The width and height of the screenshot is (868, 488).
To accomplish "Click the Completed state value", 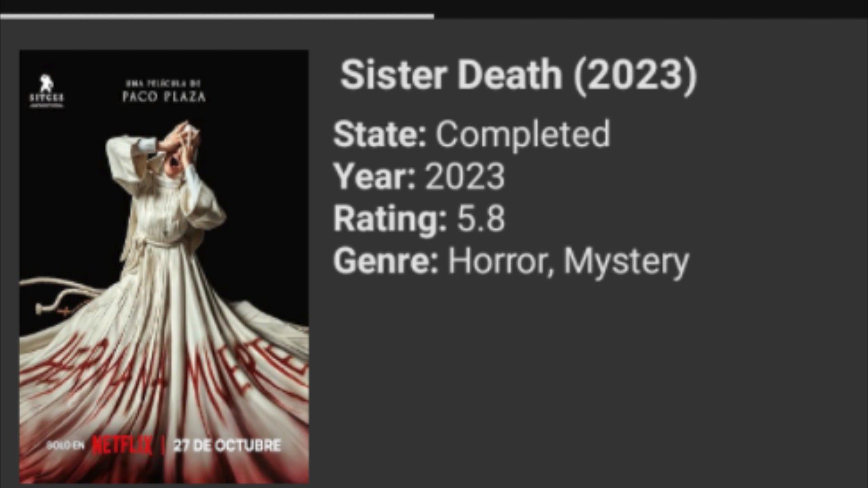I will coord(523,135).
